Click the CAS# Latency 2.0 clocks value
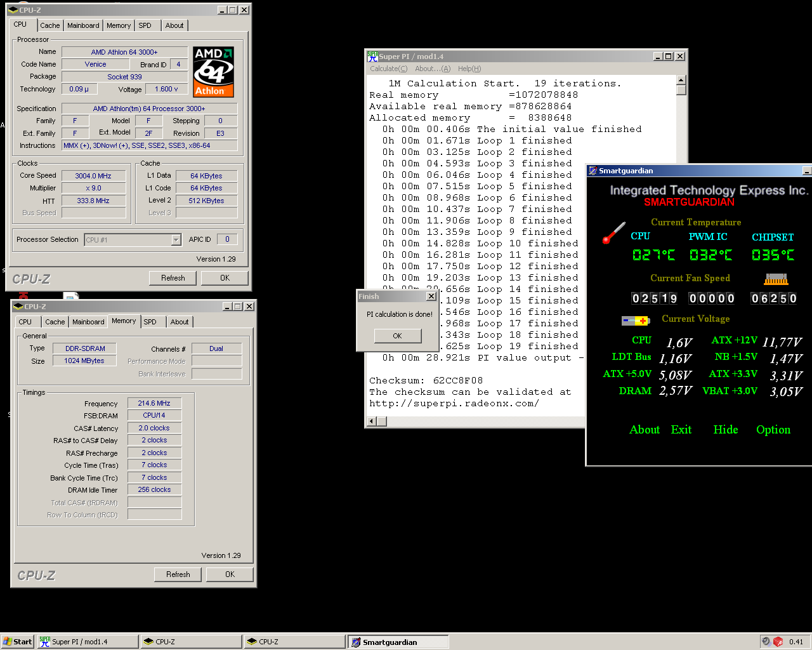 155,428
